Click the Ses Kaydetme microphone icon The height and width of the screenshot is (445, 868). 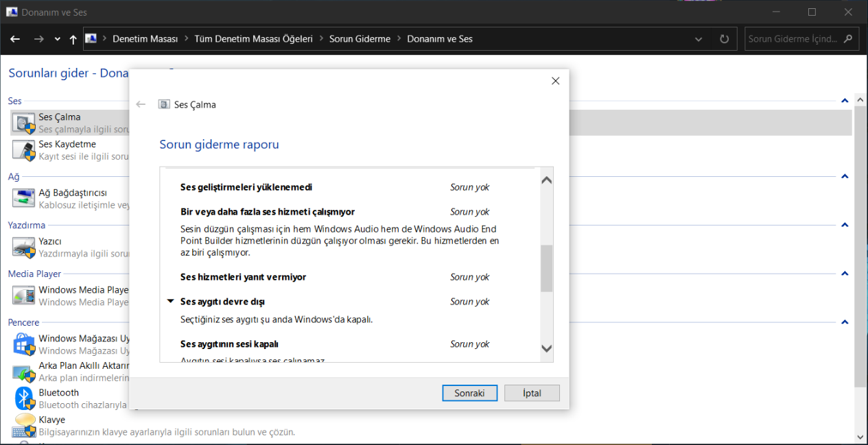[24, 150]
